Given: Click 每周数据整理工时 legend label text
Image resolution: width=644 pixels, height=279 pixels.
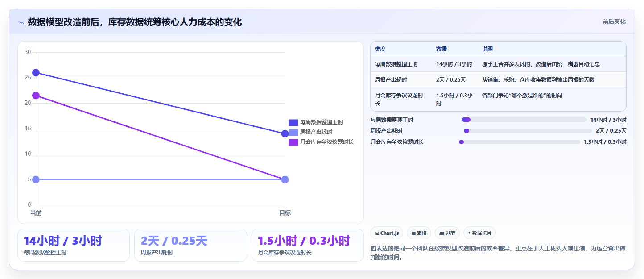Looking at the screenshot, I should coord(321,122).
